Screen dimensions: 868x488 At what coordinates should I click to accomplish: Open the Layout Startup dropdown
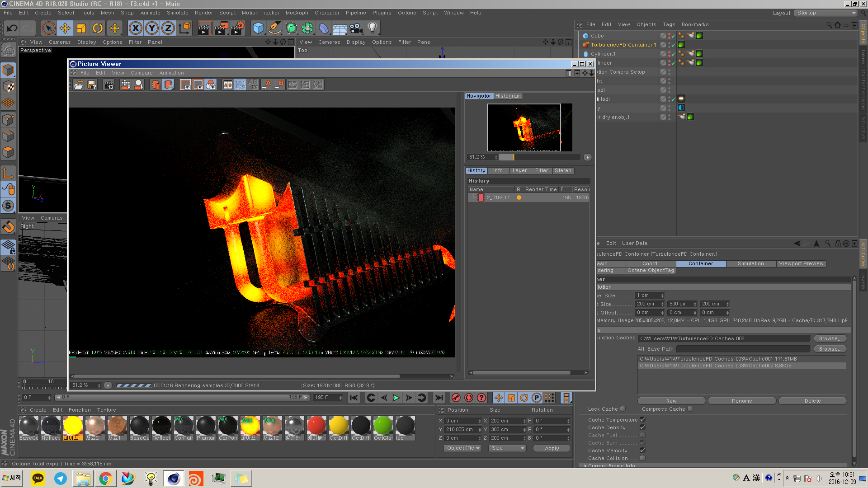click(x=826, y=13)
